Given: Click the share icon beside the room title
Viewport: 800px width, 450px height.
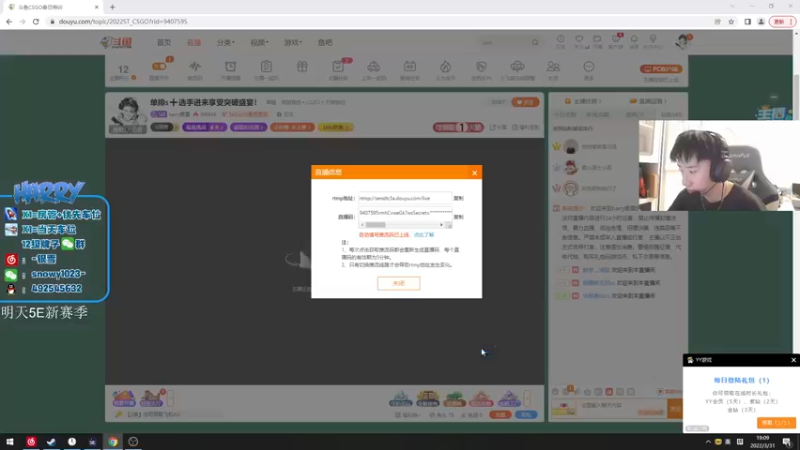Looking at the screenshot, I should click(498, 128).
